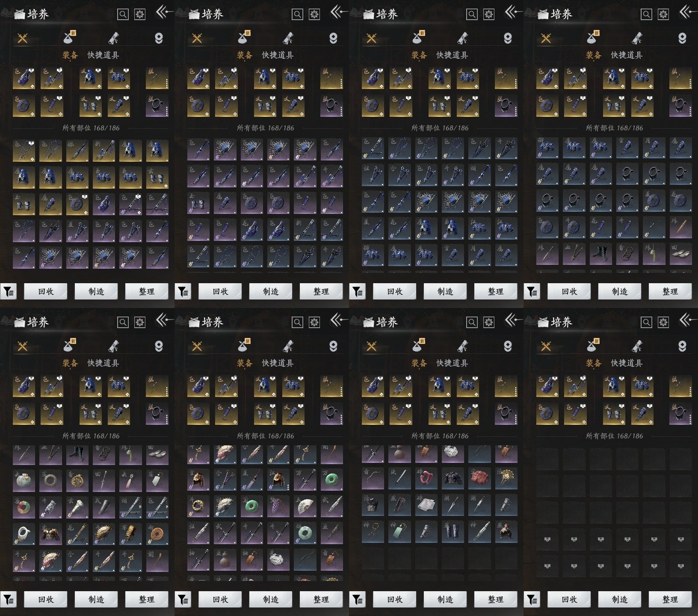Click 制造 button in the top-left panel
The width and height of the screenshot is (698, 616).
pyautogui.click(x=96, y=292)
